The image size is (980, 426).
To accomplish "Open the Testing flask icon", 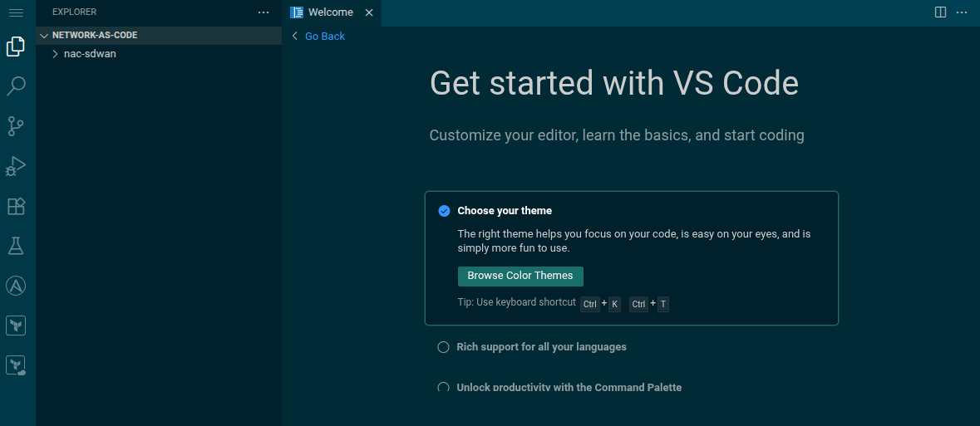I will pyautogui.click(x=17, y=246).
